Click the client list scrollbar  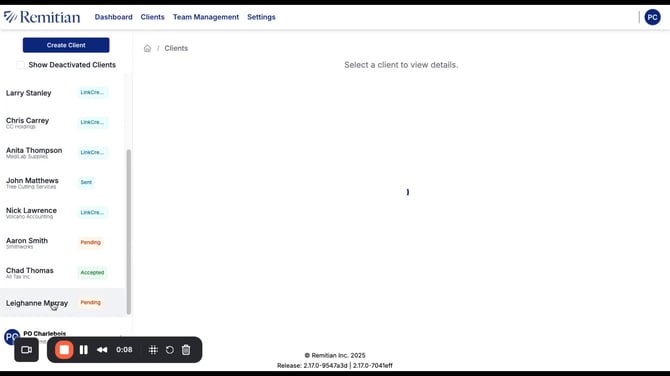[129, 232]
